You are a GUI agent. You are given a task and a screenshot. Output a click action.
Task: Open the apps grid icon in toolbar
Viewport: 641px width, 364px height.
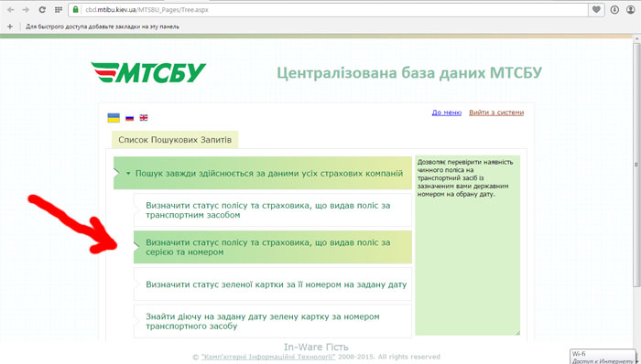59,10
